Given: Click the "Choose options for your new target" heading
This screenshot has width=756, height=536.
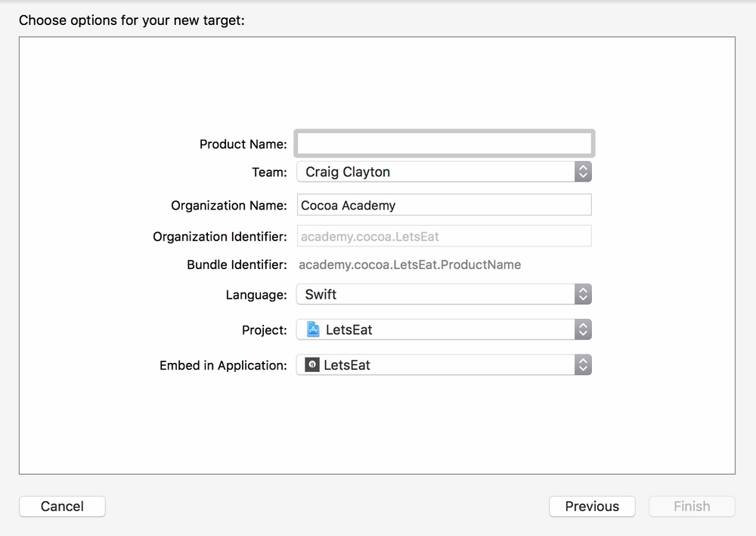Looking at the screenshot, I should [x=132, y=20].
